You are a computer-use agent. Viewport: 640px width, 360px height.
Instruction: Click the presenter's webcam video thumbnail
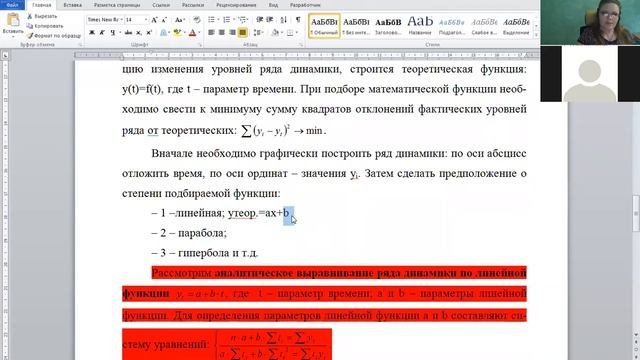[590, 22]
